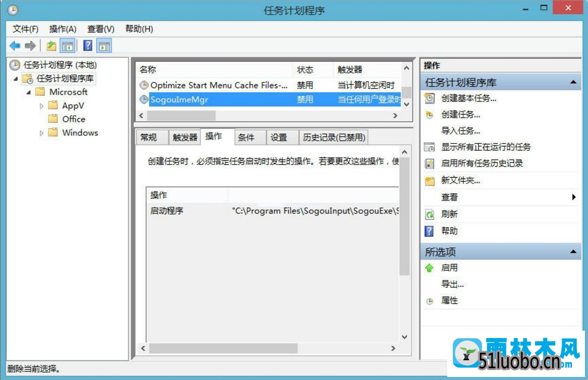Click the Forward arrow toolbar icon
588x380 pixels.
click(x=30, y=46)
